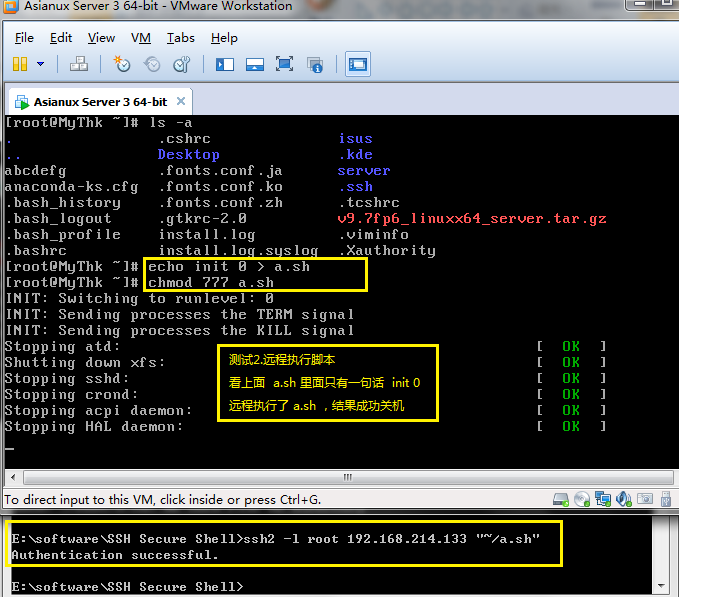The image size is (701, 597).
Task: Click the sound card status icon
Action: point(624,499)
